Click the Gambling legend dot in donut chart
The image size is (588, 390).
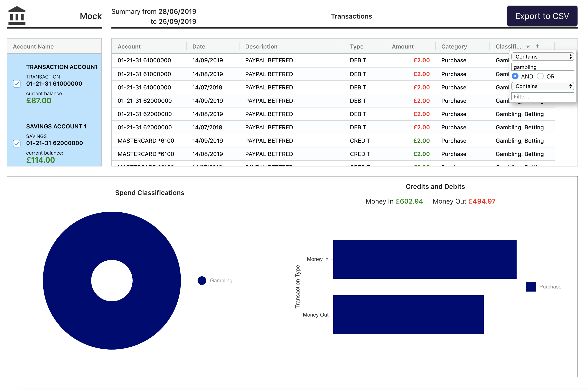(202, 281)
